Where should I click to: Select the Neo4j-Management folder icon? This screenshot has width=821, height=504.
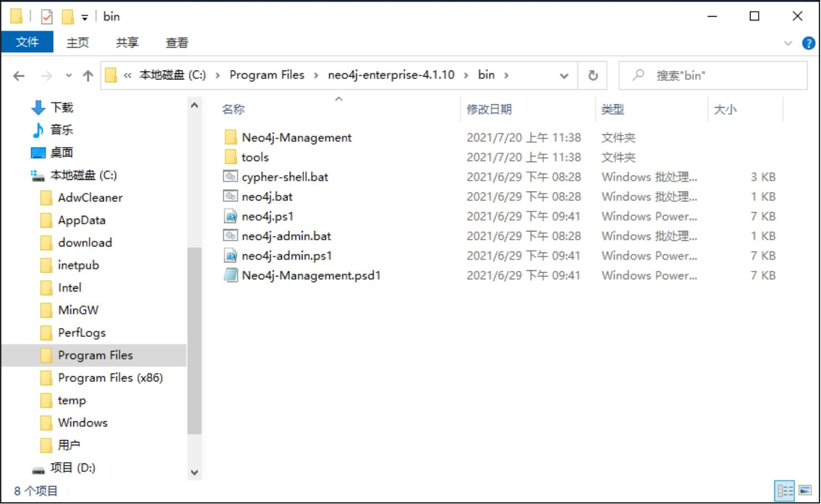[x=231, y=137]
